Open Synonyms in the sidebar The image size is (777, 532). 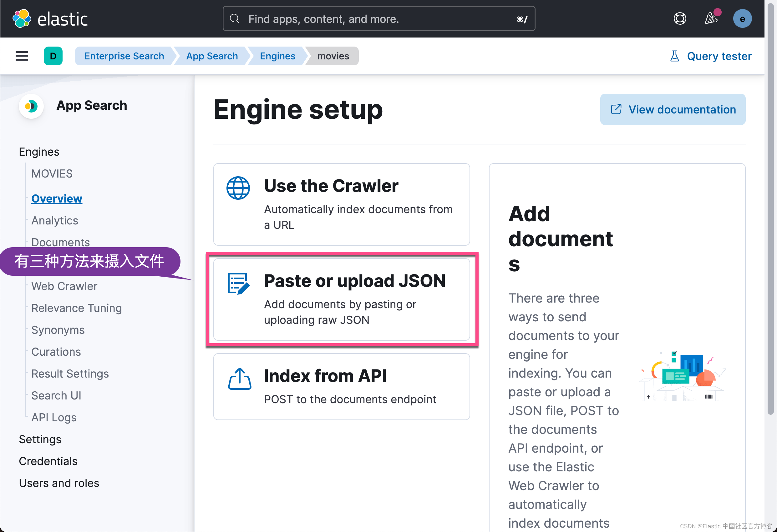[x=58, y=330]
